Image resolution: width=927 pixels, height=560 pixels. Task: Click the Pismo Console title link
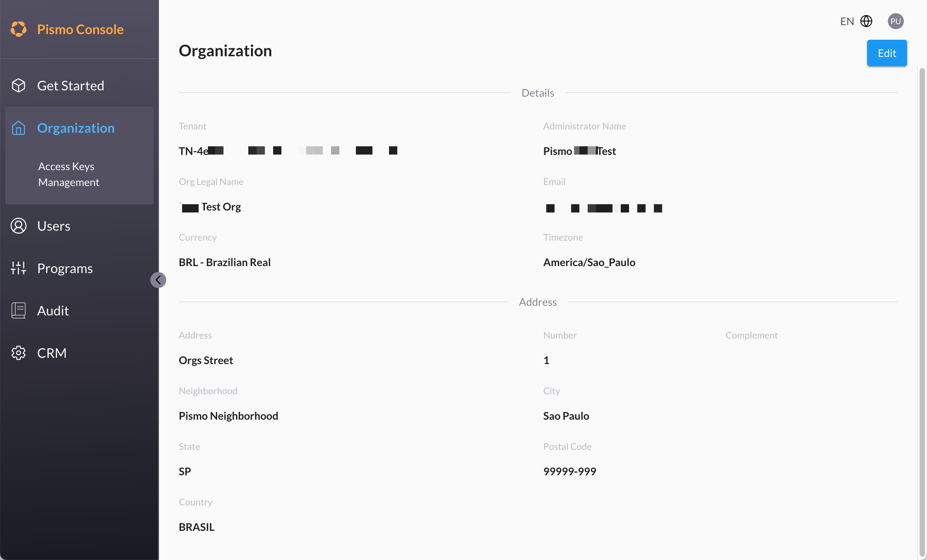click(x=80, y=29)
